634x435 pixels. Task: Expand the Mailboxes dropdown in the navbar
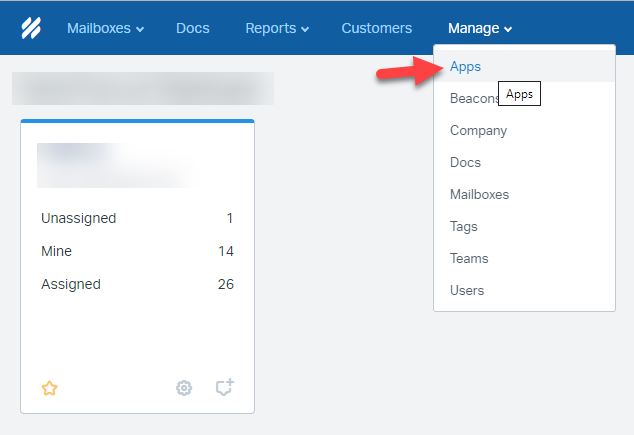click(x=106, y=28)
